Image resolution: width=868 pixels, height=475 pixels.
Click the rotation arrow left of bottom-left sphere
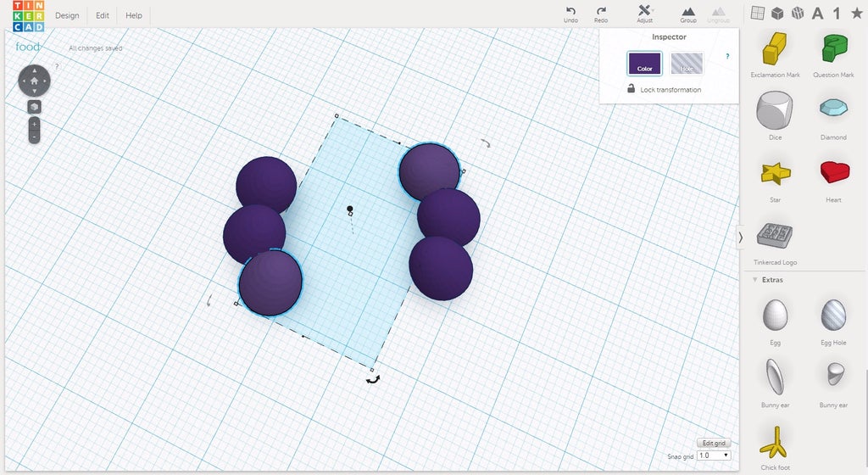[209, 300]
